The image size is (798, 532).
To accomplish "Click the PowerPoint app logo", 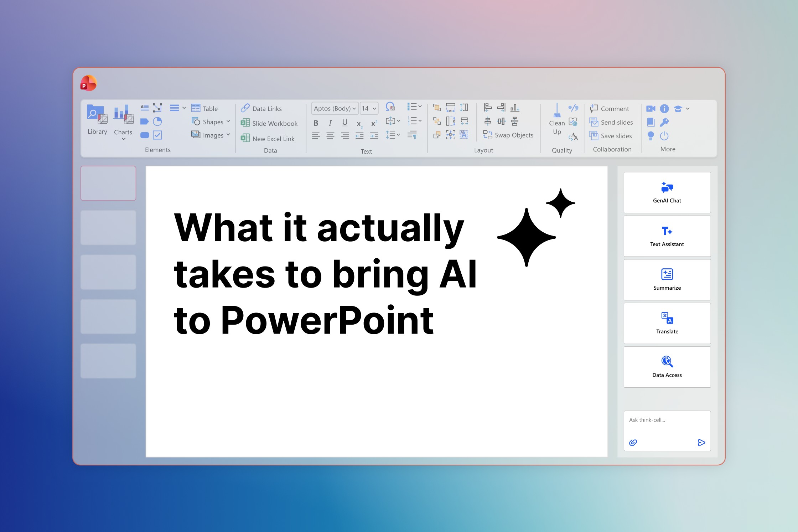I will point(88,83).
